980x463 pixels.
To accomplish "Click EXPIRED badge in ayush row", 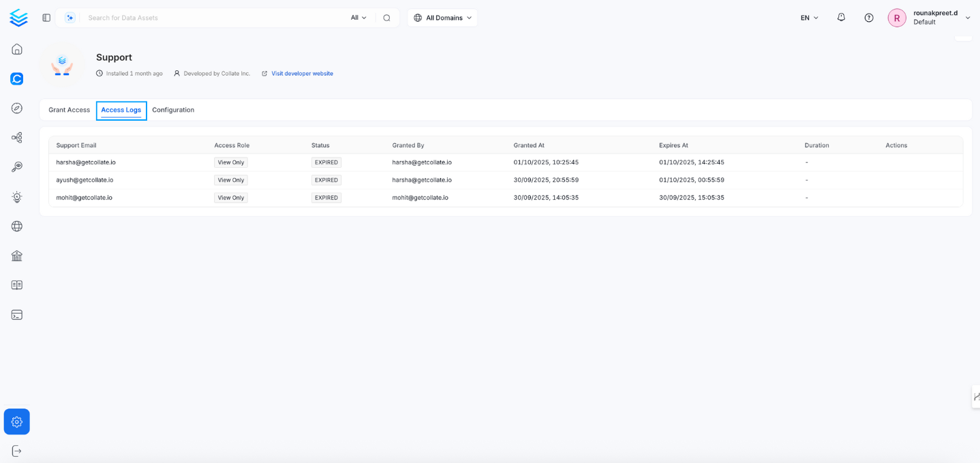I will coord(326,180).
